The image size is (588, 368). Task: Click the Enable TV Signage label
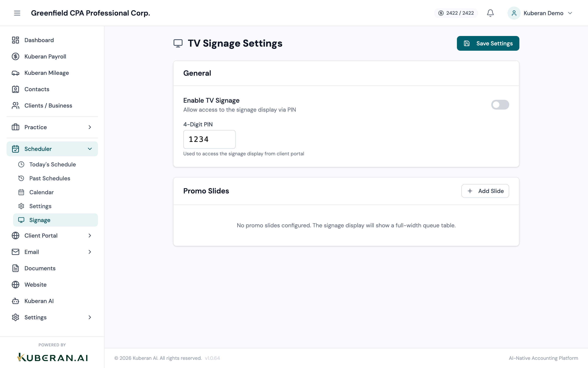tap(211, 101)
